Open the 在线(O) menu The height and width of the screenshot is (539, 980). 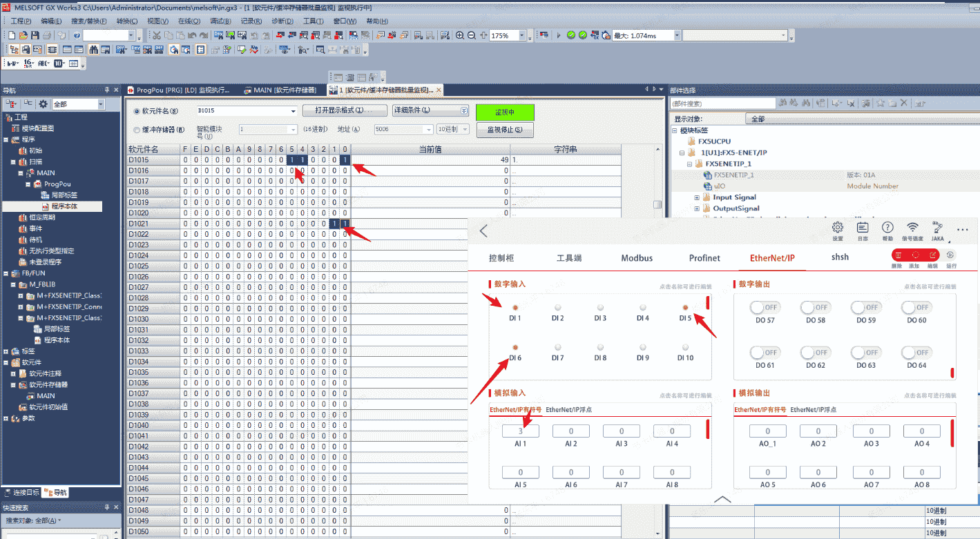(x=189, y=21)
